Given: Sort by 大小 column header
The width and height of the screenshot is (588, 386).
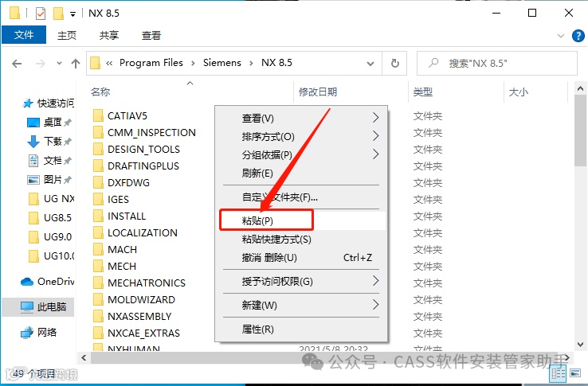Looking at the screenshot, I should pos(519,92).
